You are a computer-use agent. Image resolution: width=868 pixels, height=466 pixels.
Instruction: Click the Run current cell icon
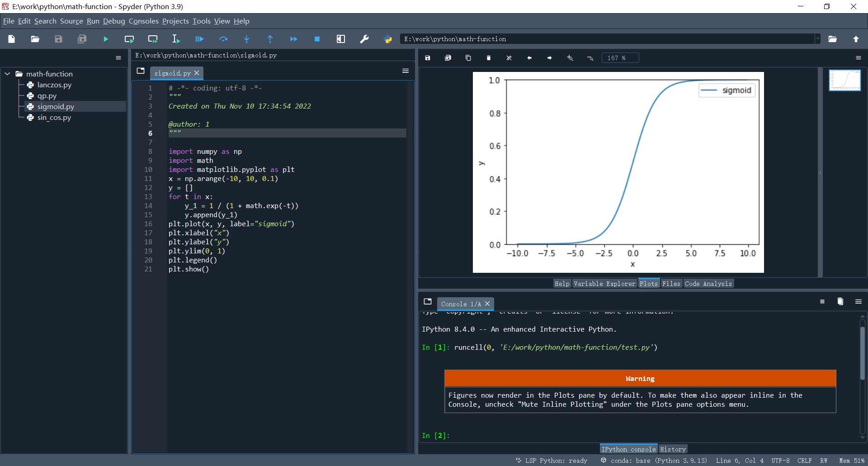tap(129, 39)
